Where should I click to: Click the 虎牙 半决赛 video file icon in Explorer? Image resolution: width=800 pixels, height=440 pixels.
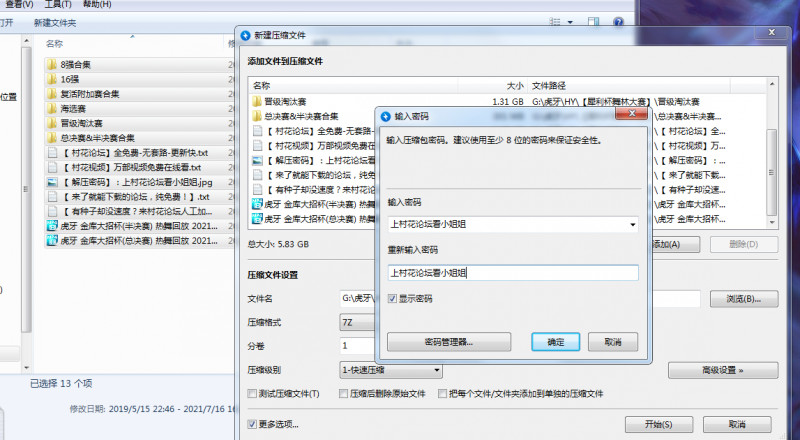[52, 227]
